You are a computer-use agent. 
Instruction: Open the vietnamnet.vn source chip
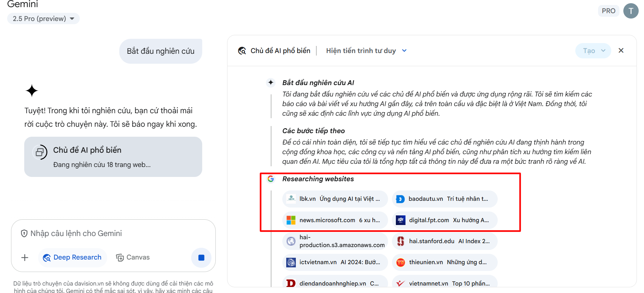[x=444, y=283]
